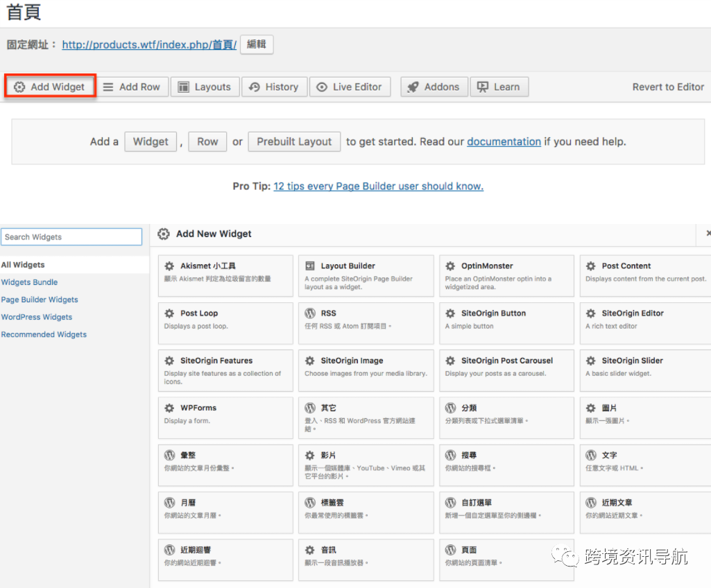
Task: Click the Akismet 小工具 gear icon
Action: (x=169, y=266)
